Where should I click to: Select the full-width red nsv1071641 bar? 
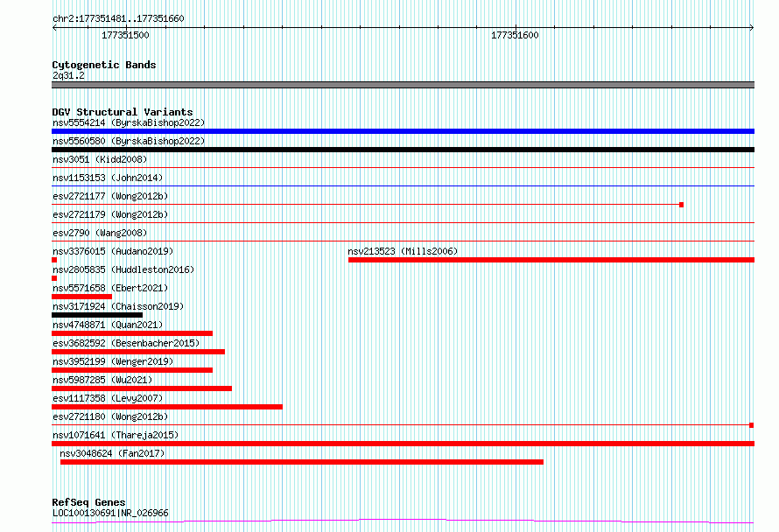[403, 444]
